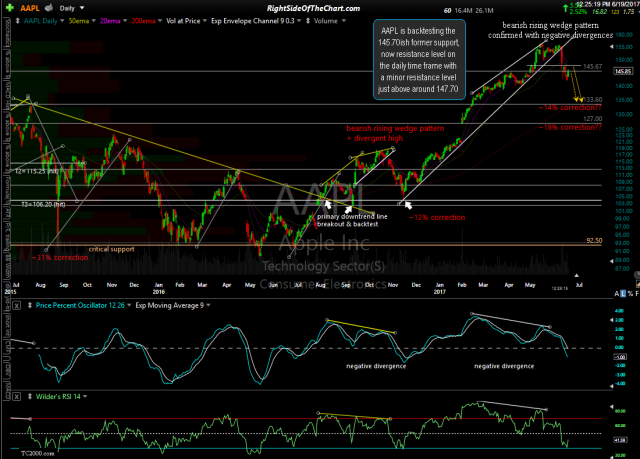Click the AAPL ticker symbol in the header
The width and height of the screenshot is (640, 459).
pyautogui.click(x=29, y=8)
